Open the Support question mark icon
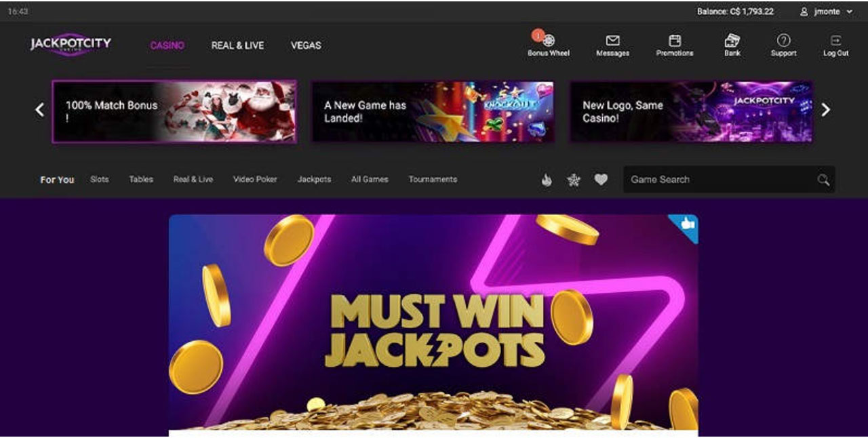868x438 pixels. tap(783, 40)
